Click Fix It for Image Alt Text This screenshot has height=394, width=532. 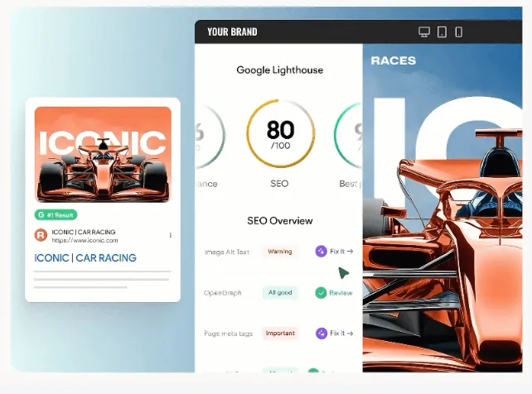[x=341, y=252]
